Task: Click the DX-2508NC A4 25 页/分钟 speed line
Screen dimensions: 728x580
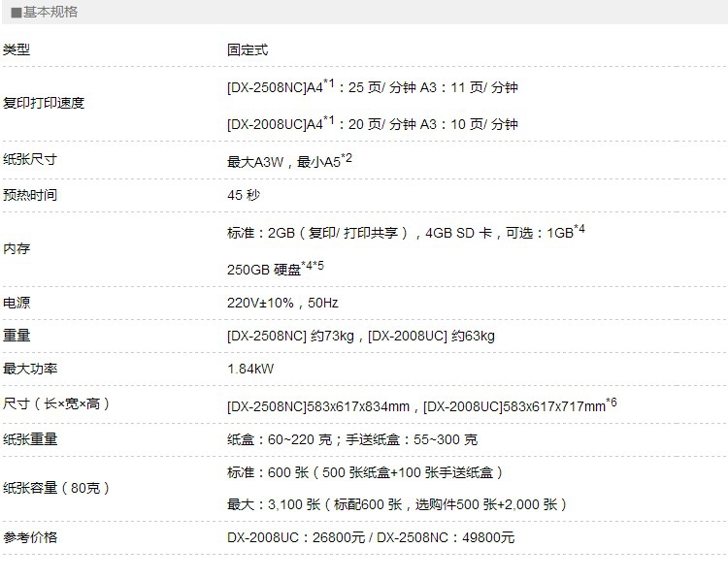Action: point(373,86)
